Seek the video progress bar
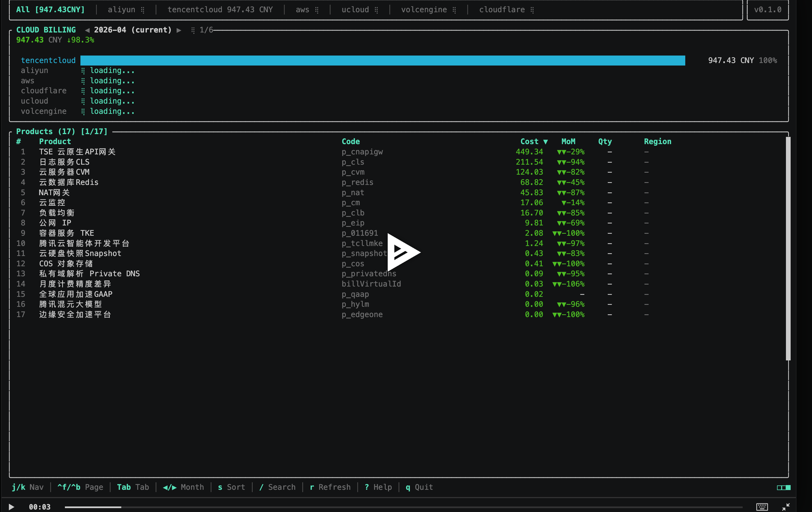812x512 pixels. [x=403, y=507]
